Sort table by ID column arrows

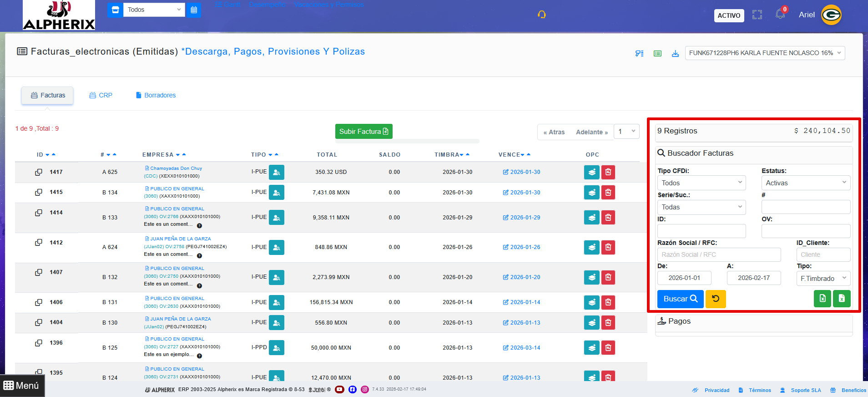coord(50,155)
